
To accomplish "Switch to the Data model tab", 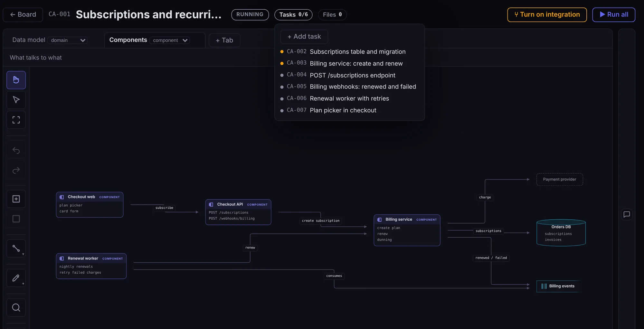I will point(29,40).
